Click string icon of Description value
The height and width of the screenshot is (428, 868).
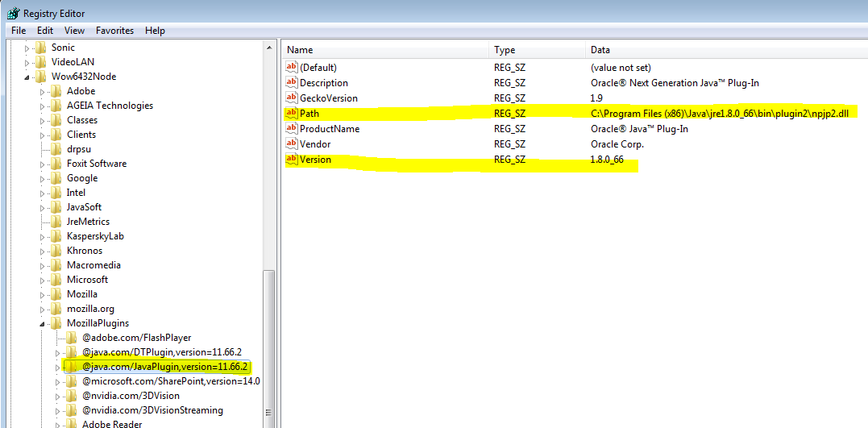click(291, 82)
